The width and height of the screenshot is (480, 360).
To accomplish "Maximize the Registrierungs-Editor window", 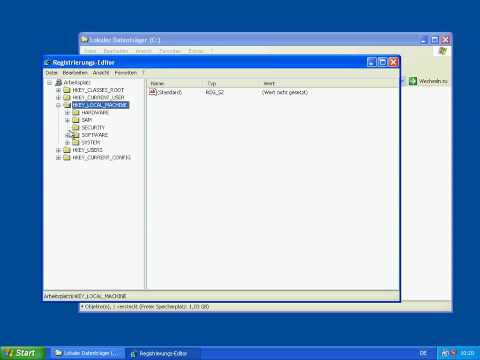I will click(382, 62).
